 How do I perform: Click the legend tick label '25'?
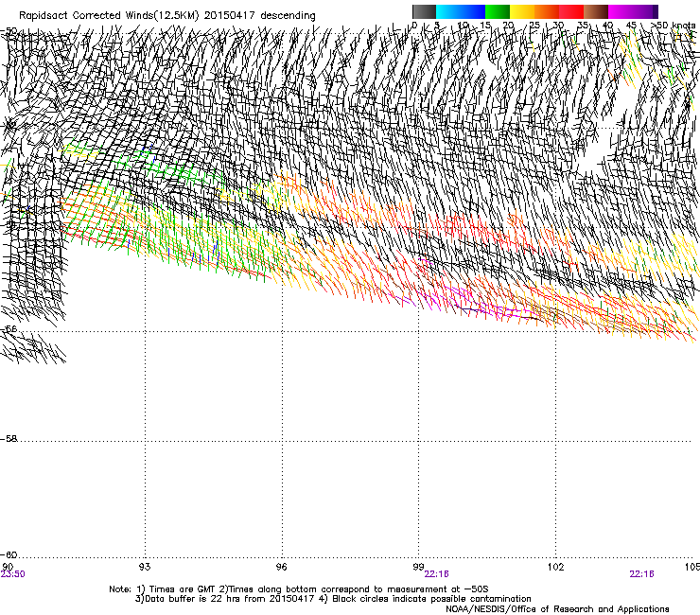click(534, 26)
